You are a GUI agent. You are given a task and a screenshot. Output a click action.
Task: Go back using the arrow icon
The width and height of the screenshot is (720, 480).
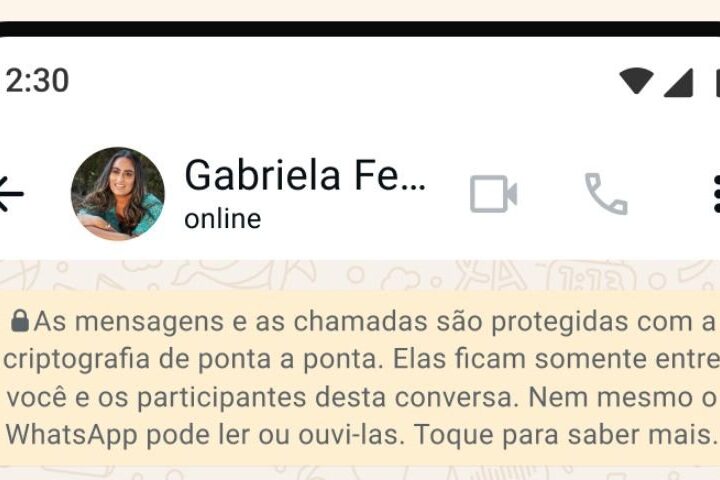pyautogui.click(x=11, y=194)
